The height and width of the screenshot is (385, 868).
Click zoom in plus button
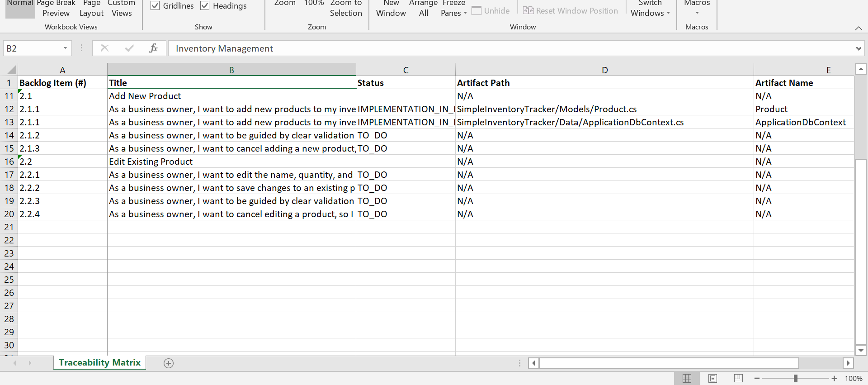[x=834, y=378]
